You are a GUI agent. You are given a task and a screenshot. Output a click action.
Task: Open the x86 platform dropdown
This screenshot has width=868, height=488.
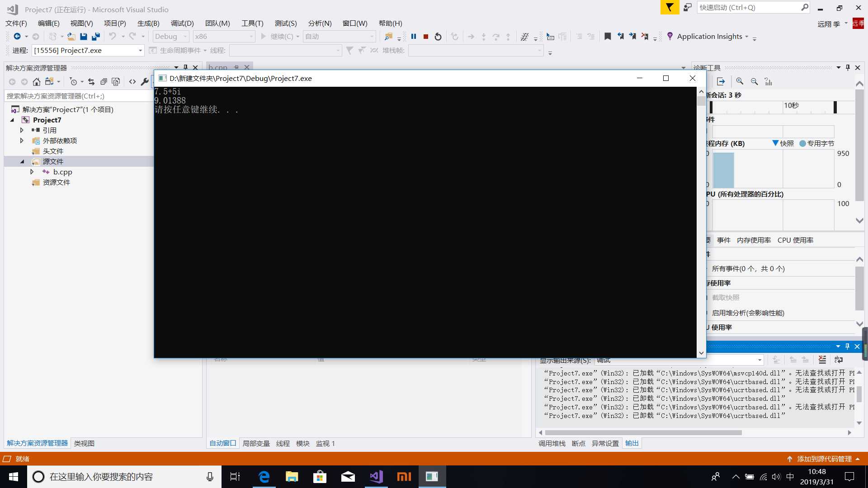224,37
